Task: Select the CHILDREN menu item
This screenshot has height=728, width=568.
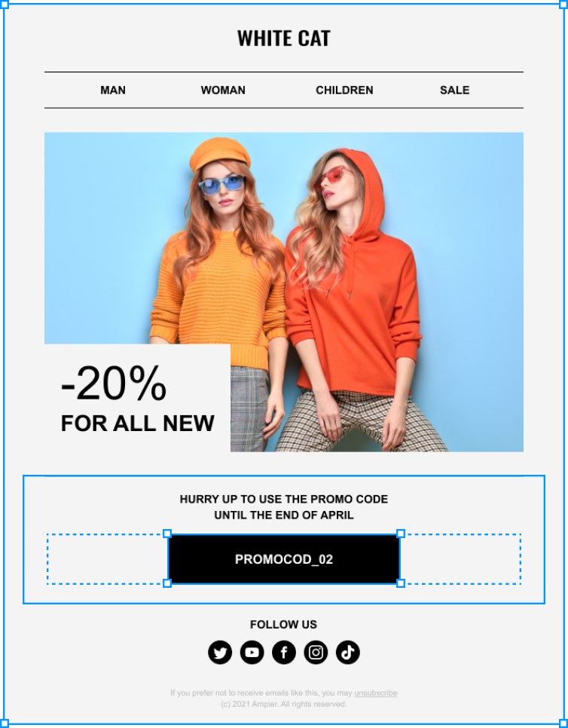Action: pos(344,90)
